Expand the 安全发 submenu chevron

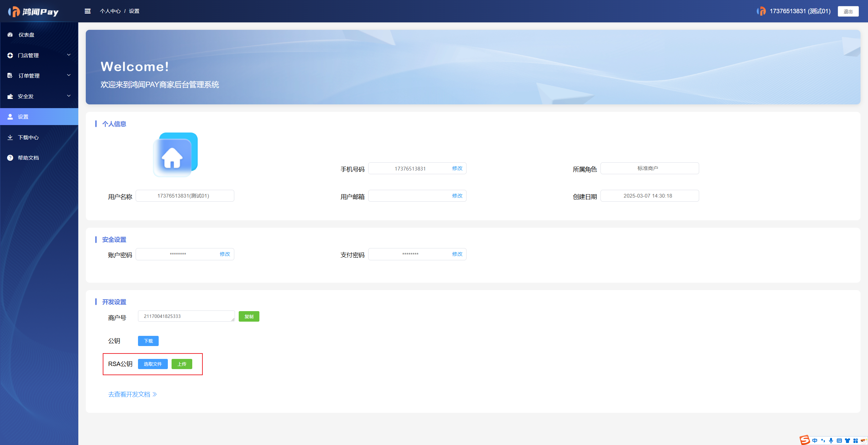click(x=69, y=96)
